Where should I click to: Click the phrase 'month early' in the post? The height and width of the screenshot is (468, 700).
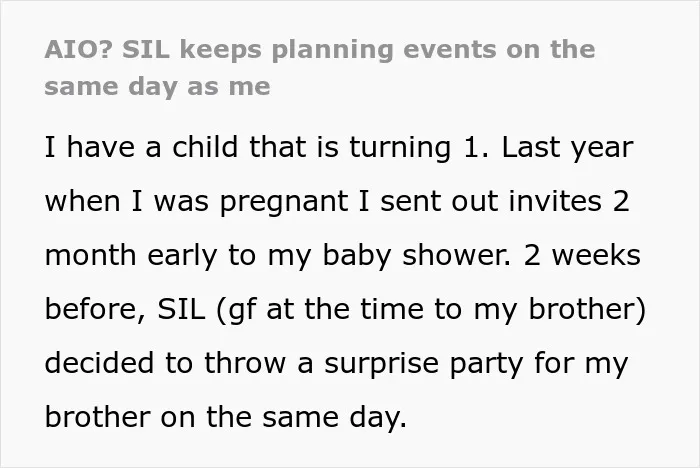coord(131,256)
